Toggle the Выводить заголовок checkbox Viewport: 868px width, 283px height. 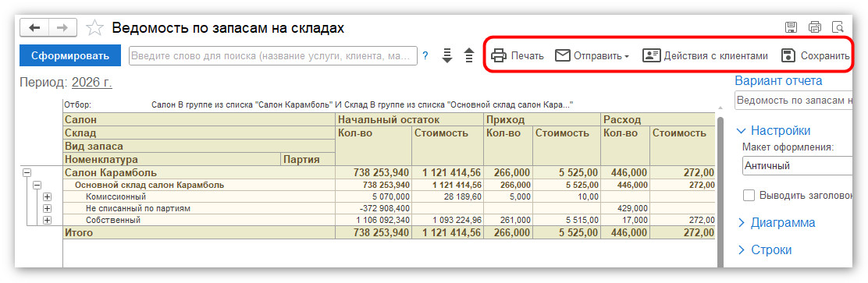749,195
